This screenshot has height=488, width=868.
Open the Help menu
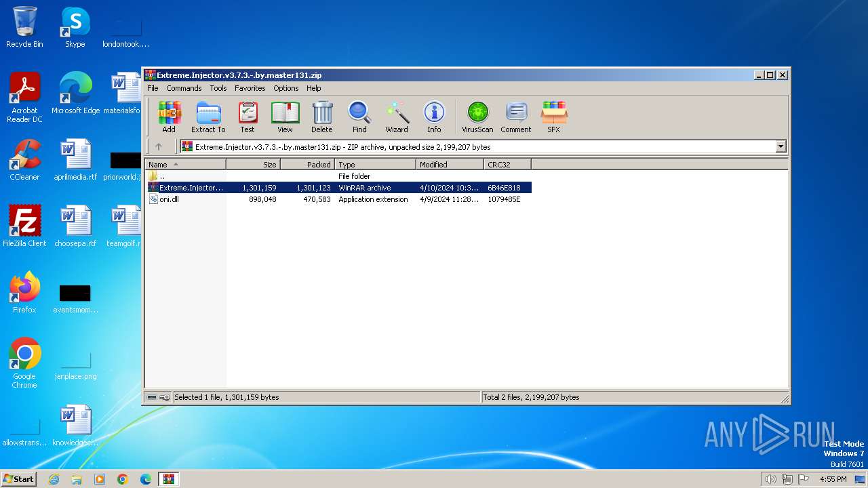click(x=313, y=88)
